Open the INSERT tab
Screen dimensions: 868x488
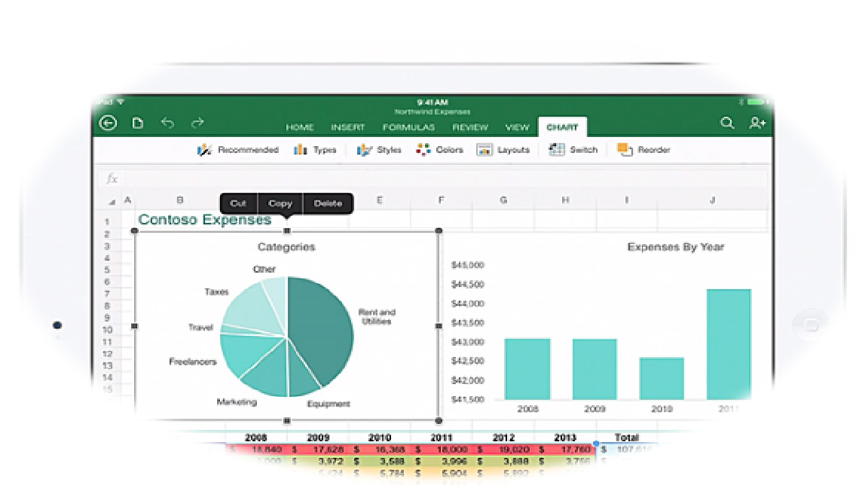tap(348, 127)
